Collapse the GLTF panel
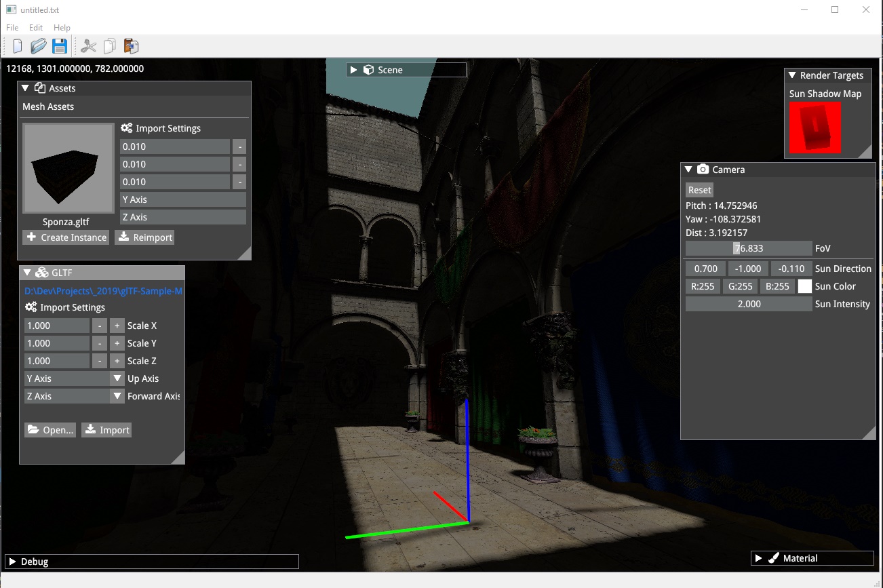Screen dimensions: 883x588 pyautogui.click(x=27, y=273)
